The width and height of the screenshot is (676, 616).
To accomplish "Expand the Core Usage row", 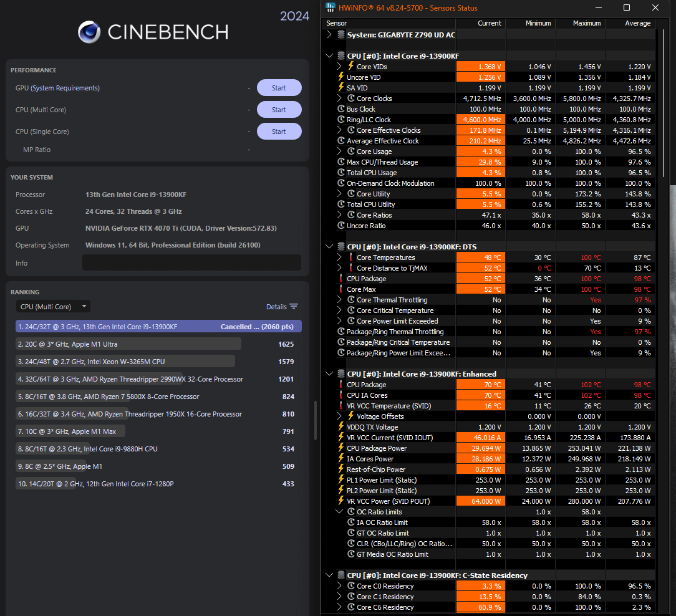I will tap(339, 152).
